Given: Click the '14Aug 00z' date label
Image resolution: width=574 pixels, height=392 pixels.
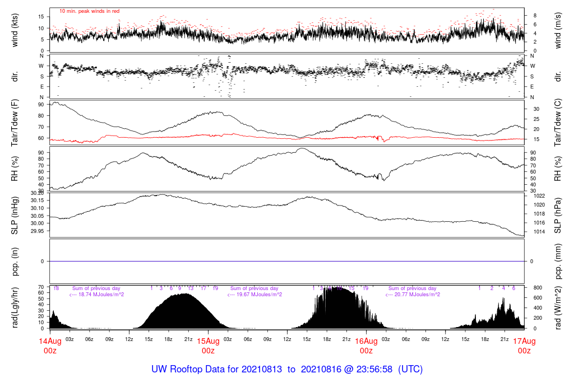Looking at the screenshot, I should 50,346.
